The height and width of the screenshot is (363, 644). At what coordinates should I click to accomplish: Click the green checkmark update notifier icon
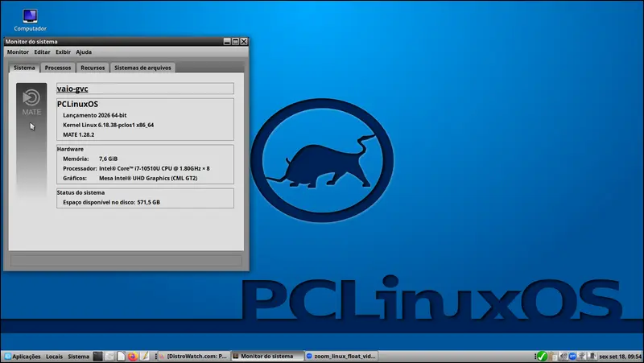[542, 357]
